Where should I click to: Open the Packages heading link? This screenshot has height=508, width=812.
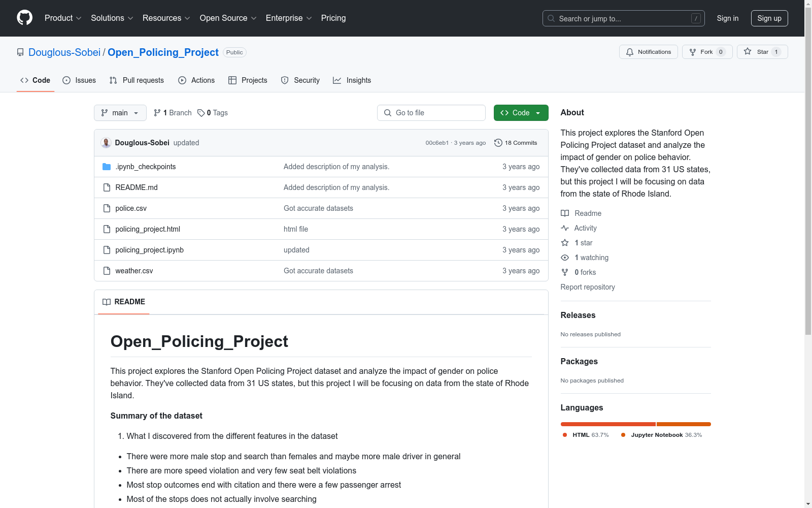pyautogui.click(x=579, y=361)
